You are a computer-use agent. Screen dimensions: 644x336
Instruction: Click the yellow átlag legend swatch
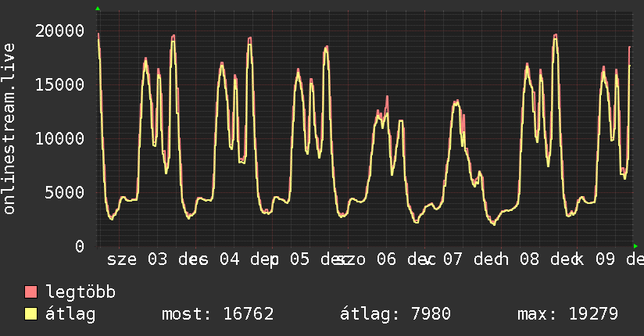click(30, 313)
